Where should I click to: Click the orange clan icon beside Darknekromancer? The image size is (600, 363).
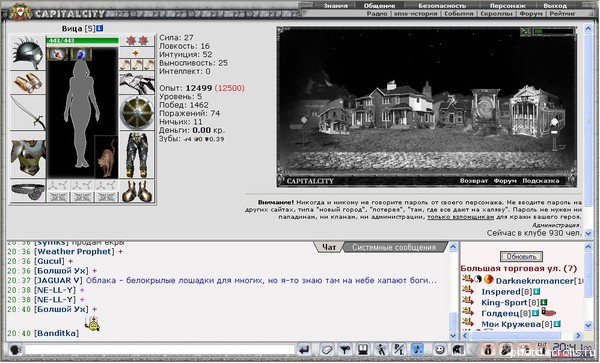488,280
